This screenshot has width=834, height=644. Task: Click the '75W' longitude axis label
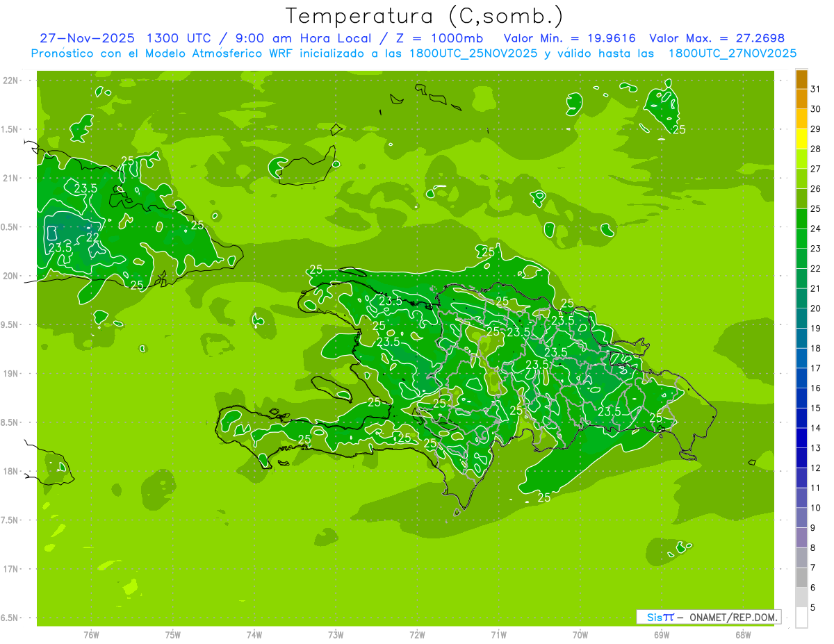click(x=172, y=635)
